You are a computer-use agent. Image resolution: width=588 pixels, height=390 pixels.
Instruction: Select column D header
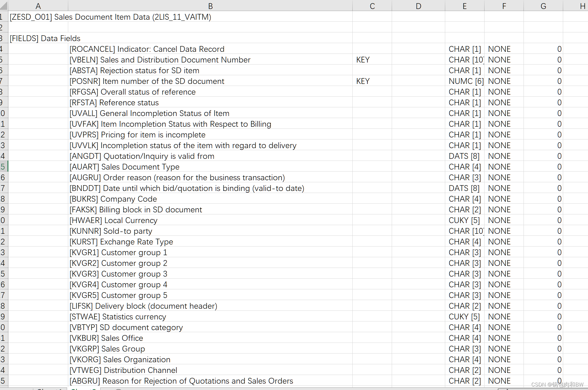(x=418, y=6)
